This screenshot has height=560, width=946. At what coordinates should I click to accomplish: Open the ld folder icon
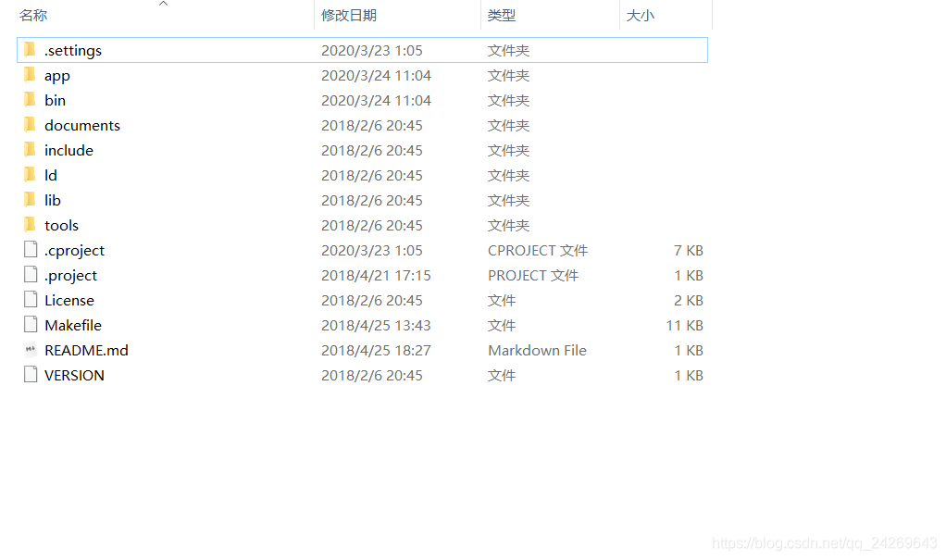(29, 175)
